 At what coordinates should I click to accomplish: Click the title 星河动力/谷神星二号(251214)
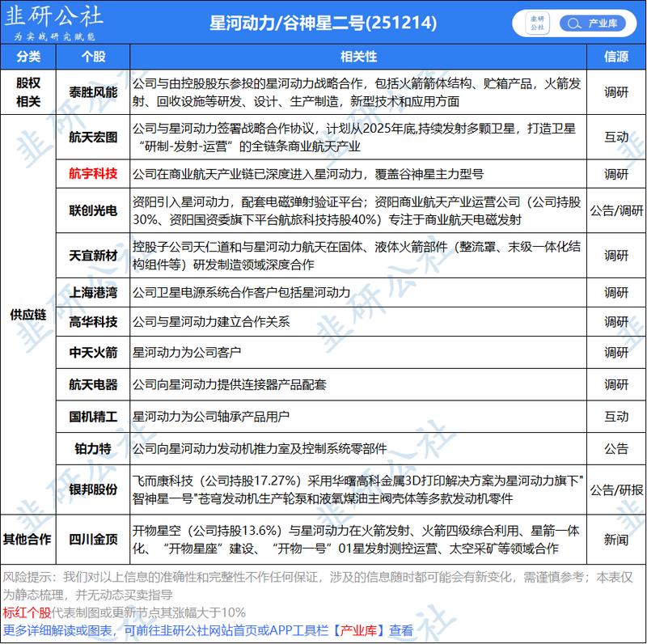(323, 21)
